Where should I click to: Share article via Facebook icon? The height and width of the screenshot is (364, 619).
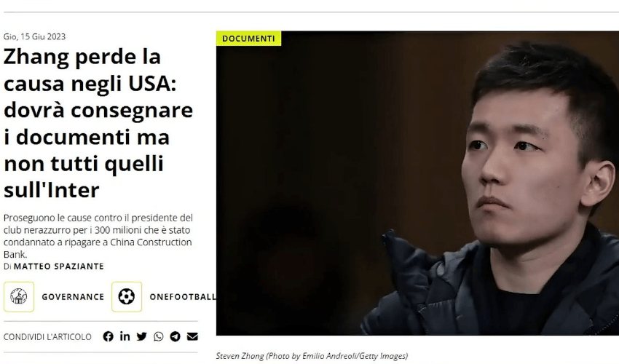click(109, 336)
